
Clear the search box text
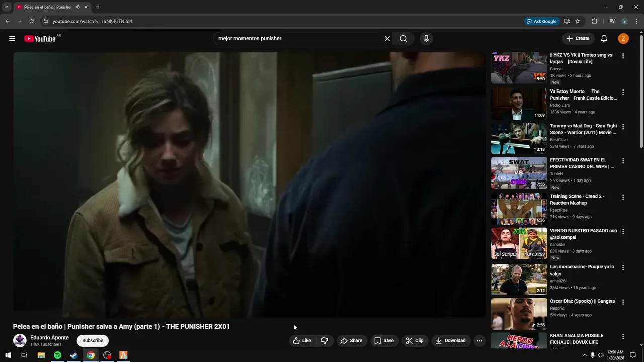(387, 39)
